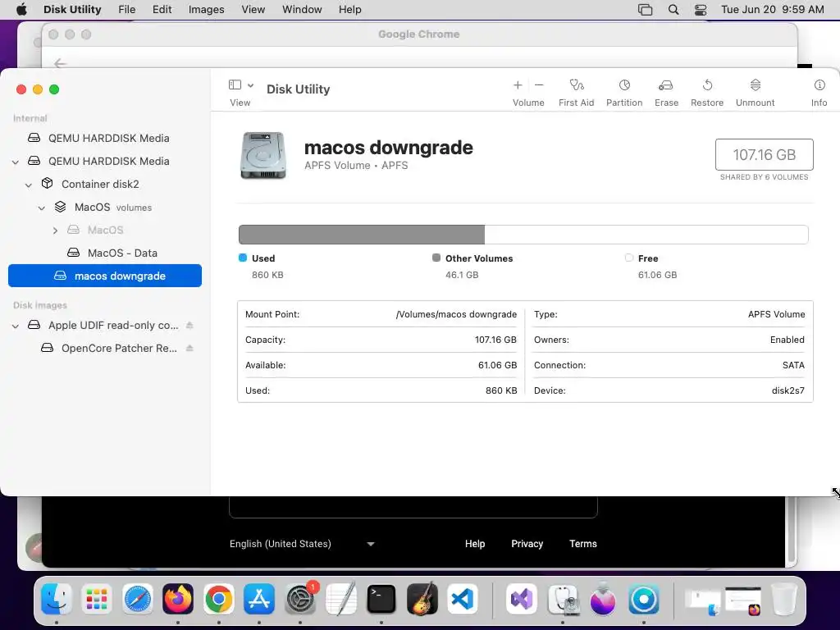Click Chrome back arrow button
This screenshot has height=630, width=840.
60,63
